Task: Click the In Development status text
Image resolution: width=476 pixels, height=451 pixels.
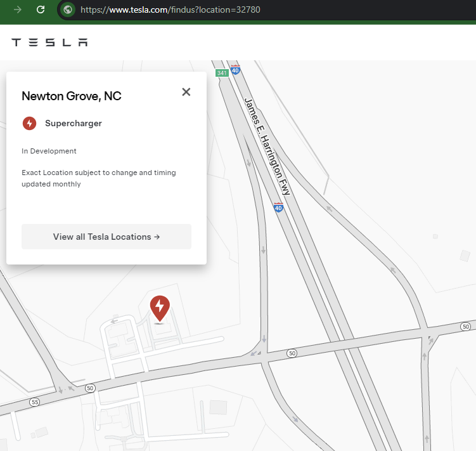Action: (x=49, y=151)
